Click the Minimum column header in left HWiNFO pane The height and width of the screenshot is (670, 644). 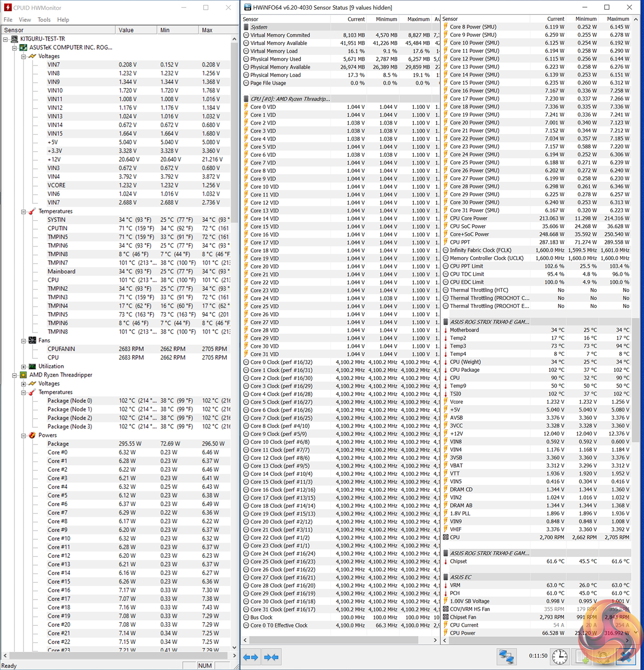[386, 19]
